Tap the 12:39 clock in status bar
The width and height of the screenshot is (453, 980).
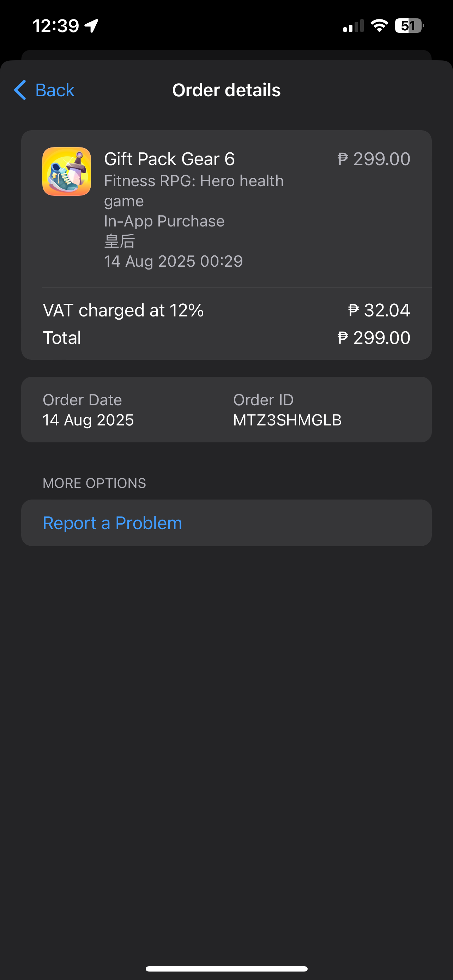[x=56, y=26]
